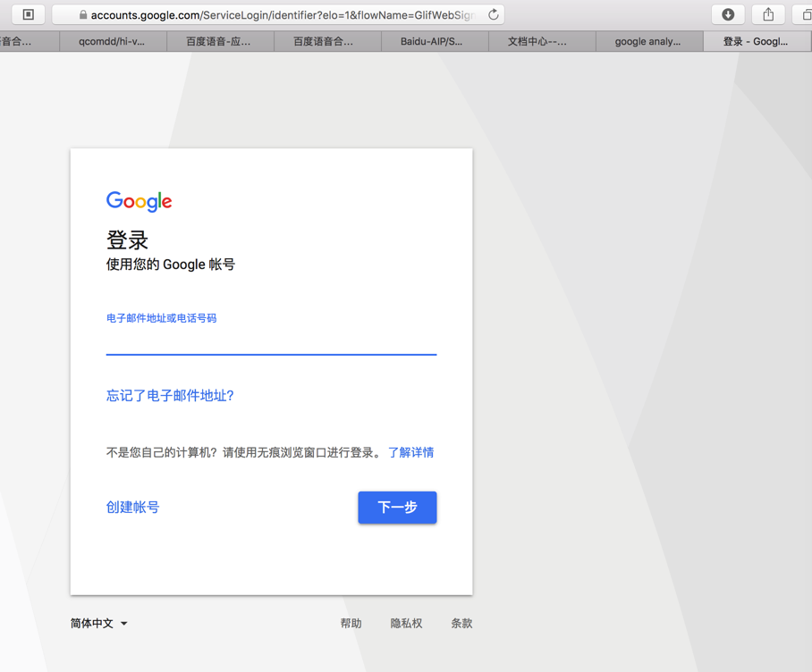Toggle the Safari sidebar button
The image size is (812, 672).
pyautogui.click(x=29, y=14)
